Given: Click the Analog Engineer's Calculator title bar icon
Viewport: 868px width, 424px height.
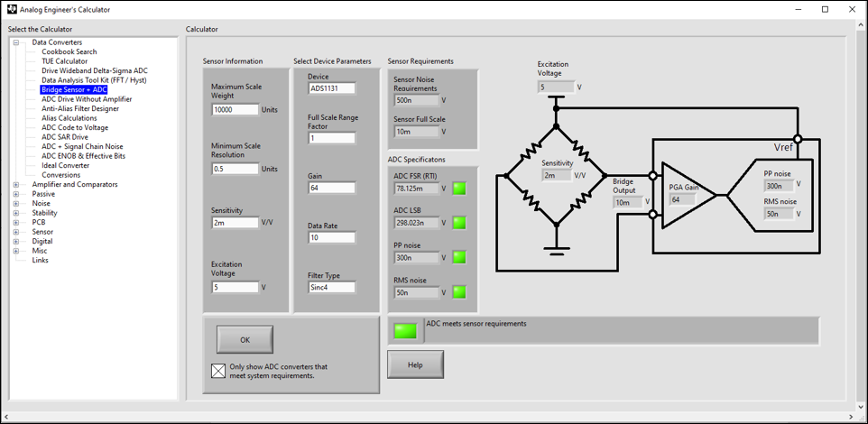Looking at the screenshot, I should (10, 9).
